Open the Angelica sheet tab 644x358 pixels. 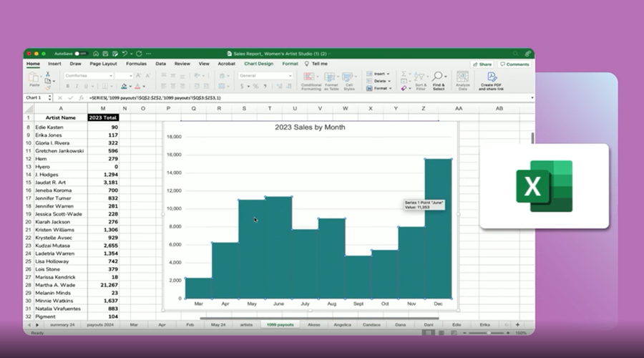(342, 325)
